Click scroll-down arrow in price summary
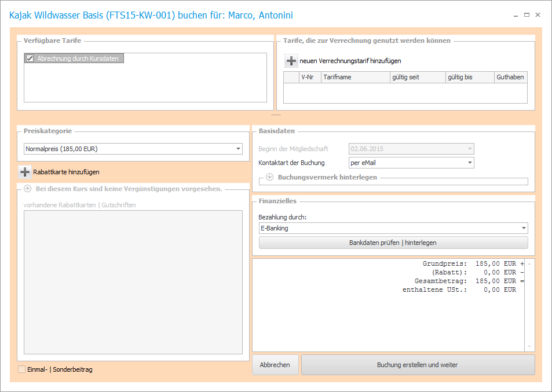The image size is (552, 392). coord(529,346)
